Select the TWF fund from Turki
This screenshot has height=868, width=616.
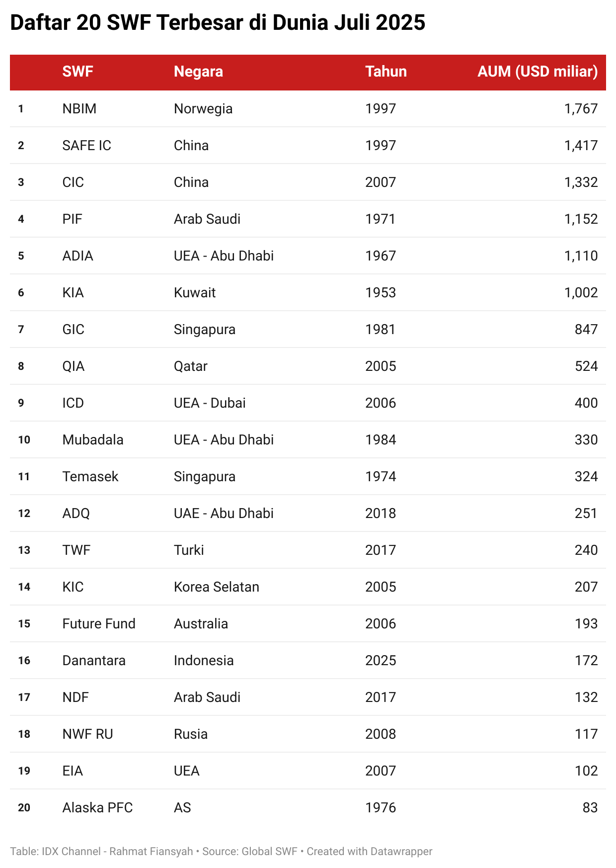click(x=77, y=550)
